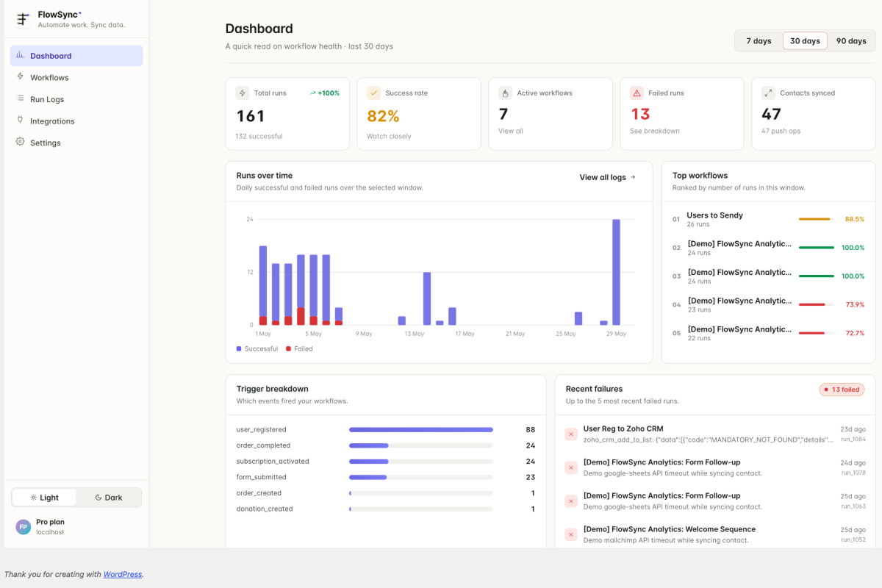Open Dashboard in the sidebar

click(x=76, y=56)
